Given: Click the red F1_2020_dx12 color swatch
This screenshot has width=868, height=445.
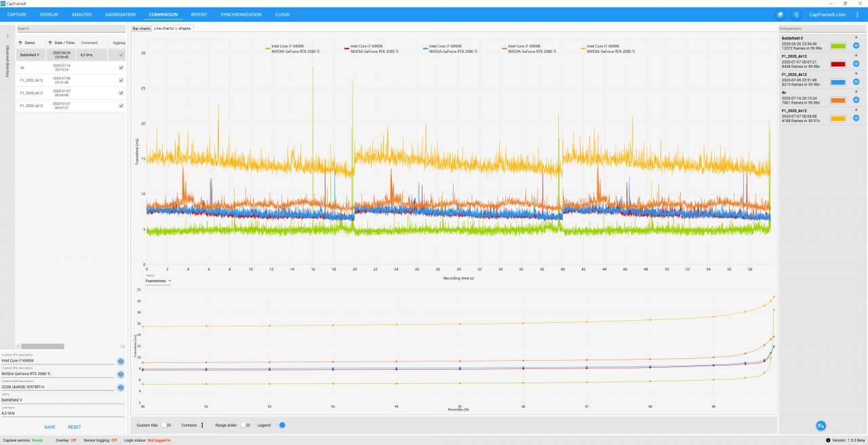Looking at the screenshot, I should tap(838, 64).
